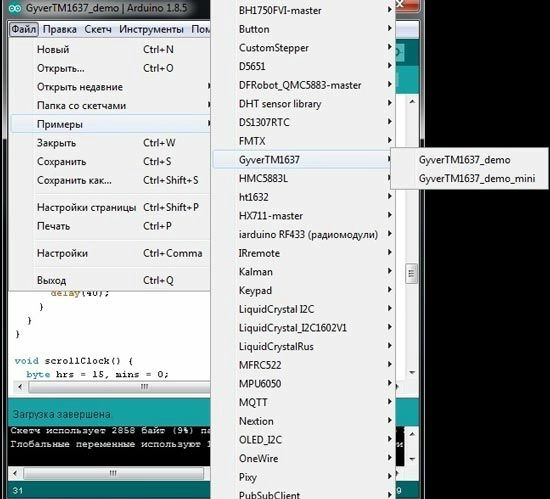Expand the LiquidCrystal I2C submenu arrow
The width and height of the screenshot is (550, 499).
(390, 309)
